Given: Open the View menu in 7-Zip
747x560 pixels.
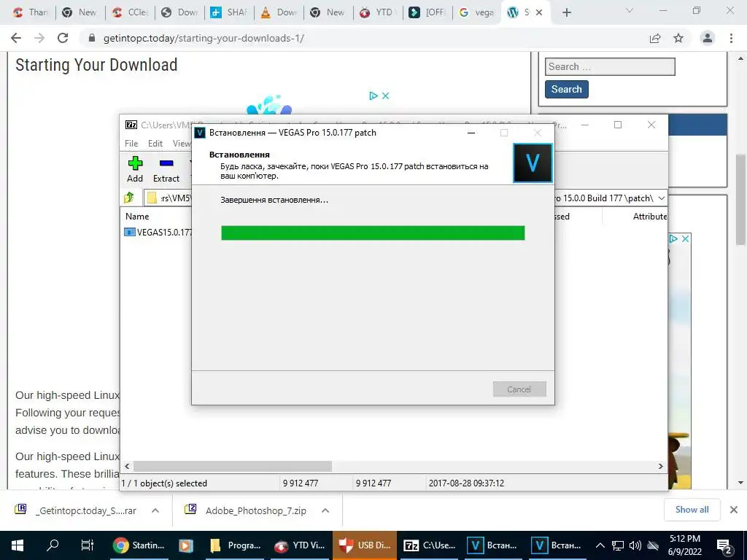Looking at the screenshot, I should pyautogui.click(x=182, y=144).
